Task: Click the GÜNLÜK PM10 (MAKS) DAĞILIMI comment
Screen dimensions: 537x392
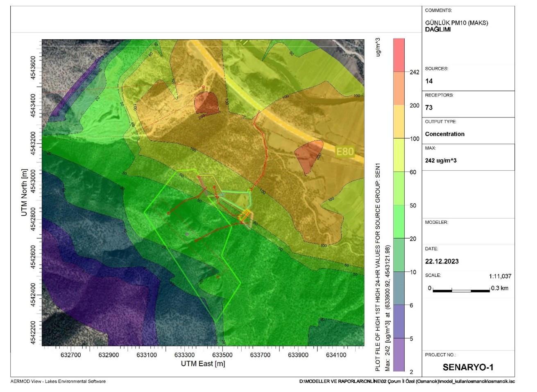Action: tap(456, 26)
